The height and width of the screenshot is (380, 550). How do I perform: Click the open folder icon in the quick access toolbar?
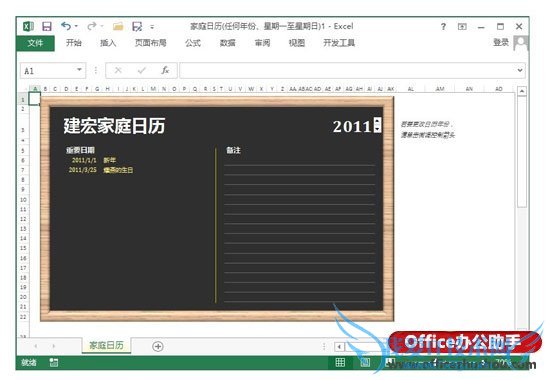click(x=118, y=27)
